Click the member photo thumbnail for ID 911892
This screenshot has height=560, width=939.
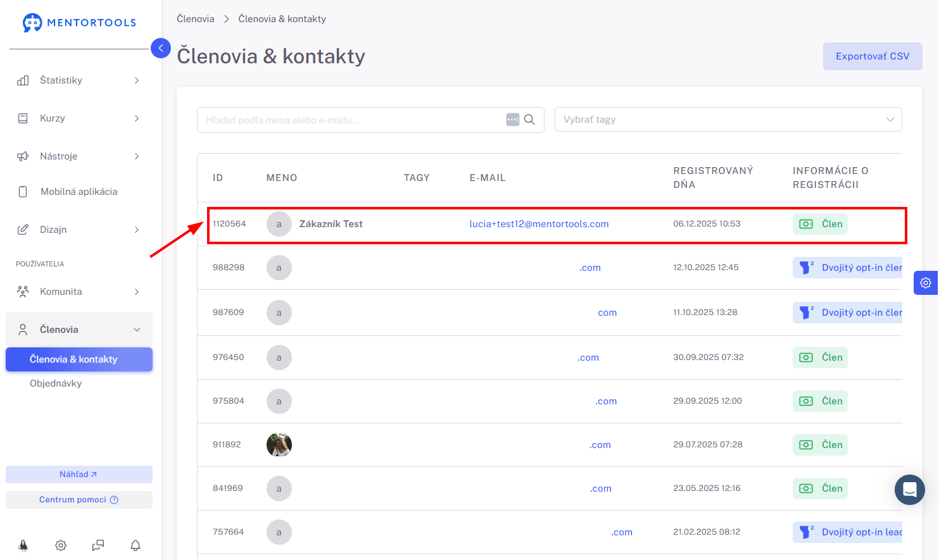(x=279, y=445)
